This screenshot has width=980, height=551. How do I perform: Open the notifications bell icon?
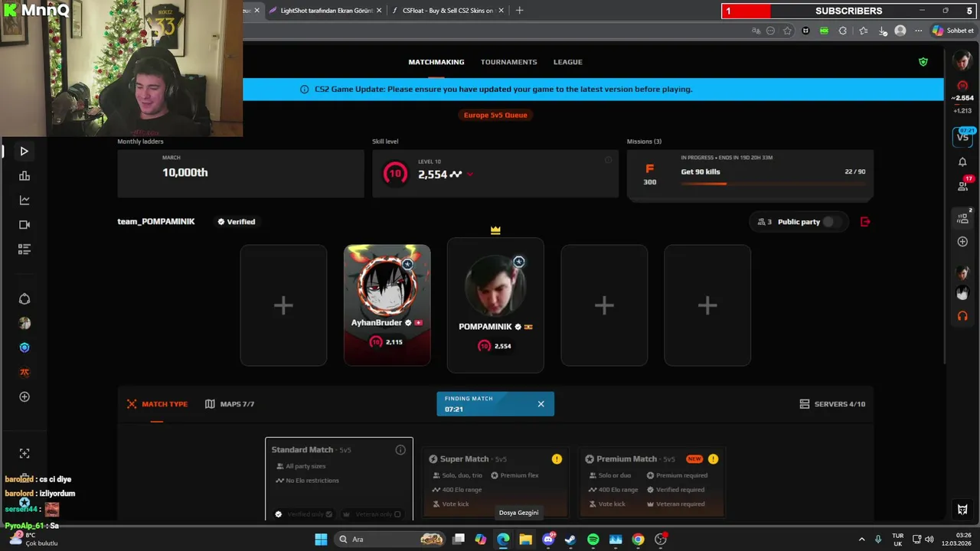coord(962,162)
